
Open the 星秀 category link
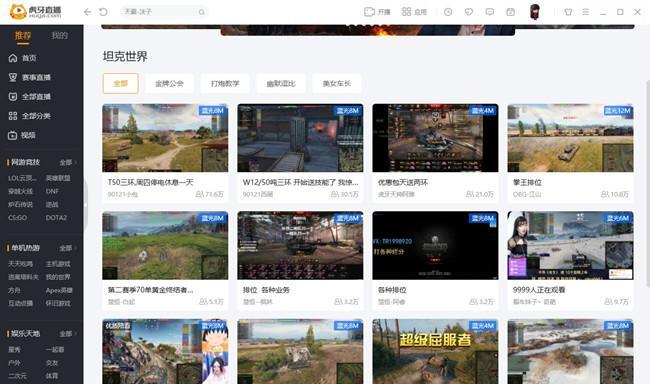(x=14, y=350)
